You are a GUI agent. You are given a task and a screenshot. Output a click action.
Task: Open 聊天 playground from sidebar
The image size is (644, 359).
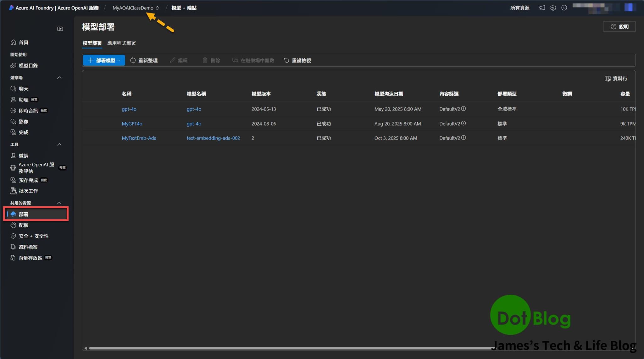[23, 89]
